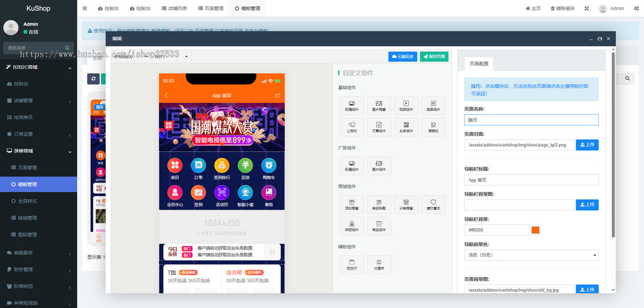Add the 公告栏 announcement component
Viewport: 644px width, 308px height.
coord(352,127)
